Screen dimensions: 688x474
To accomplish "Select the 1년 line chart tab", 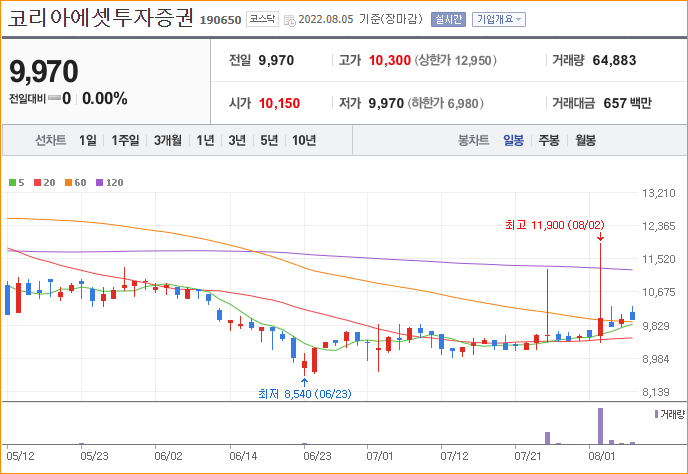I will point(205,140).
